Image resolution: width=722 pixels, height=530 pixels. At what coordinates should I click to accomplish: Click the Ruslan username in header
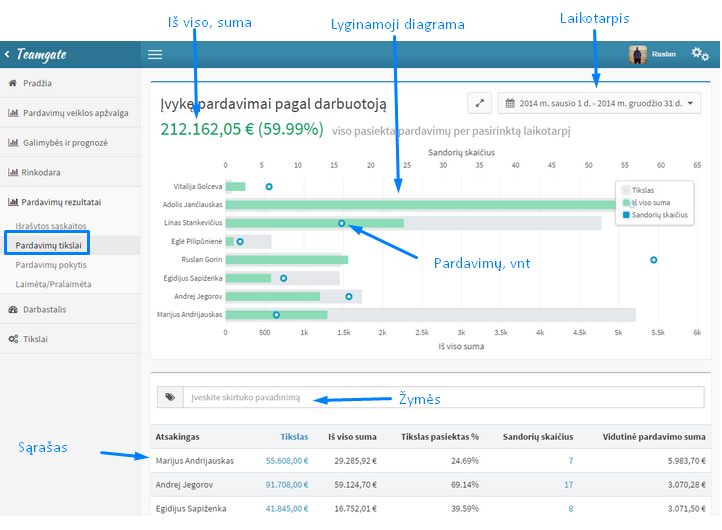coord(664,54)
